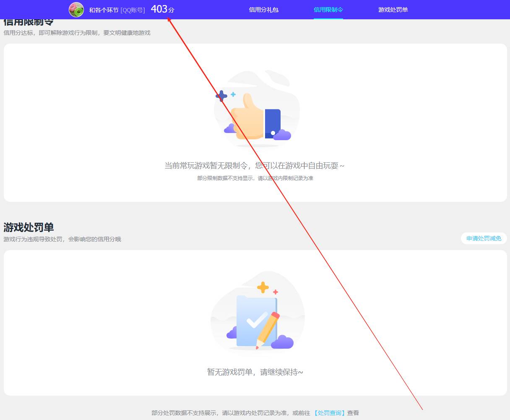Select the active 信用限制令 tab
This screenshot has height=420, width=510.
pos(328,9)
